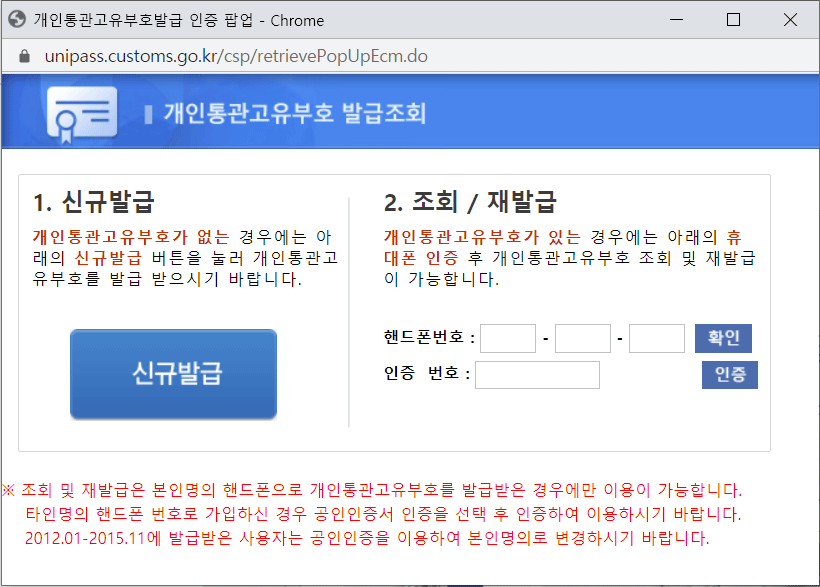The image size is (820, 587).
Task: Click the red notice line starting '※ 조회 및 재발급은'
Action: pos(372,490)
